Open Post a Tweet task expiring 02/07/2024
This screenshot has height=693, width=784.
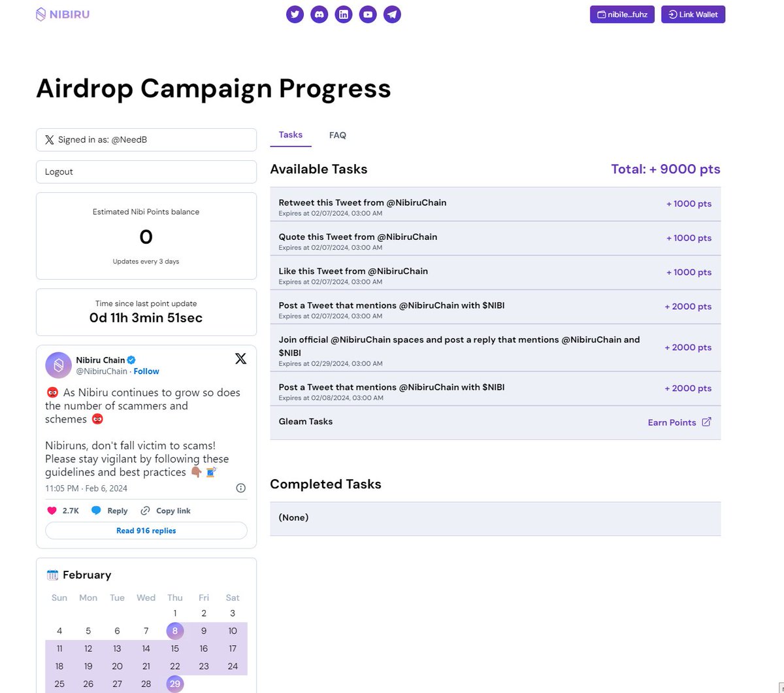[x=495, y=307]
